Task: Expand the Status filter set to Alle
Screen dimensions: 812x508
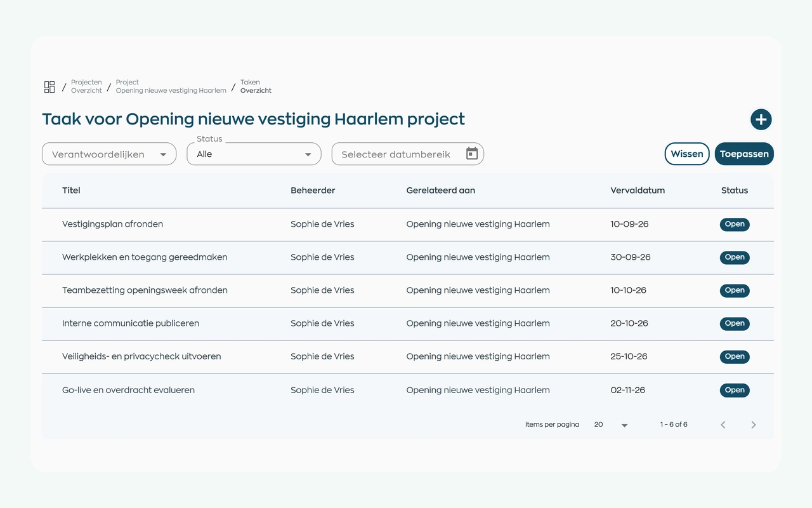Action: click(254, 154)
